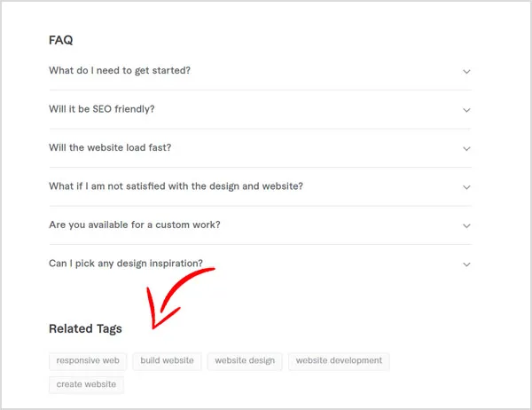Expand chevron for "What if I am not satisfied" question
The image size is (532, 410).
466,187
